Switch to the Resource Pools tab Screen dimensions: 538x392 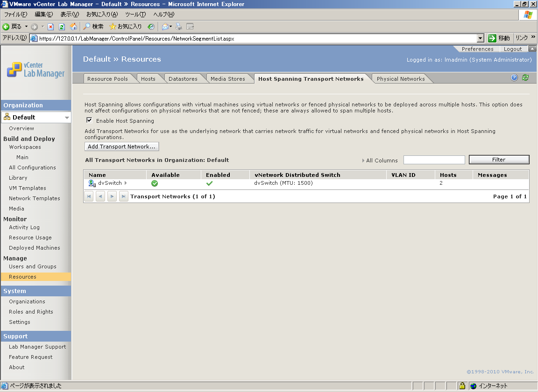[x=107, y=79]
